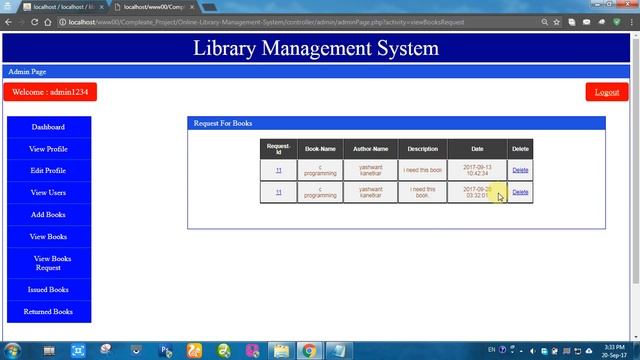Click the Book-Name column header

(x=320, y=149)
